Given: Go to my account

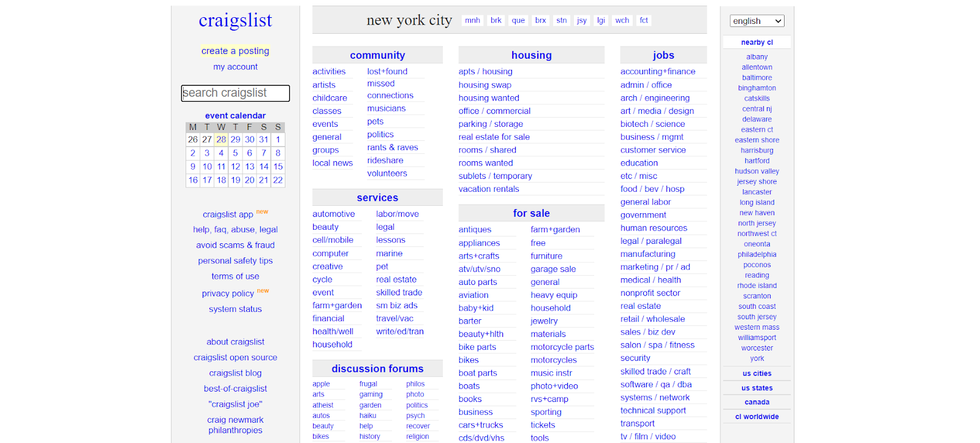Looking at the screenshot, I should pyautogui.click(x=235, y=67).
